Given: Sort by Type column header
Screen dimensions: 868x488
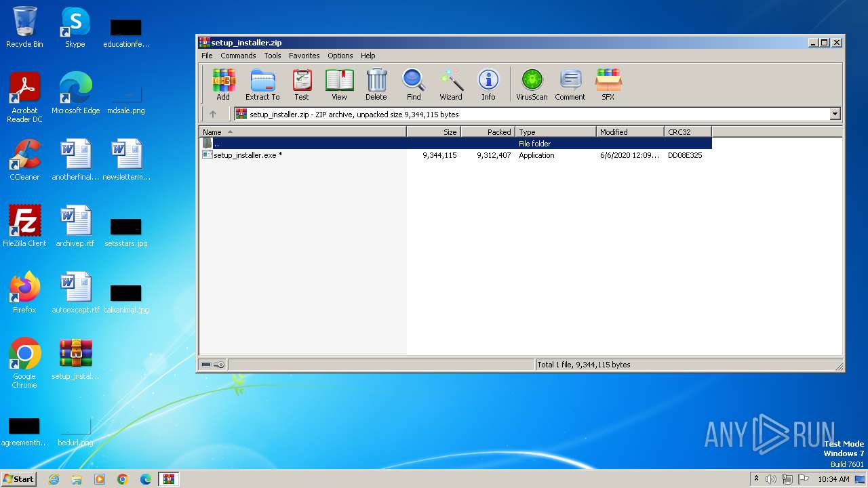Looking at the screenshot, I should [x=556, y=132].
